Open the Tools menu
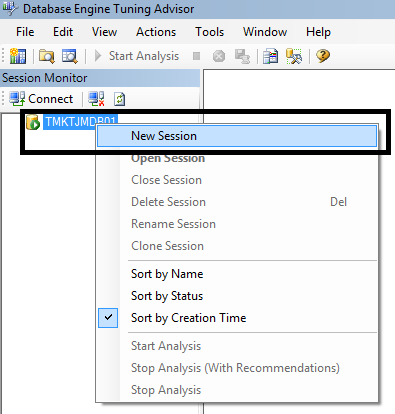 point(210,32)
